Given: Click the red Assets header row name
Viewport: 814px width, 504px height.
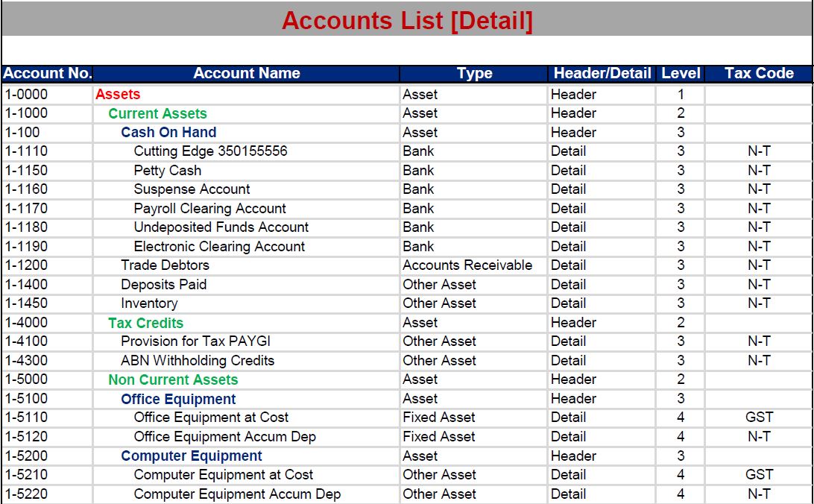Looking at the screenshot, I should click(x=118, y=95).
